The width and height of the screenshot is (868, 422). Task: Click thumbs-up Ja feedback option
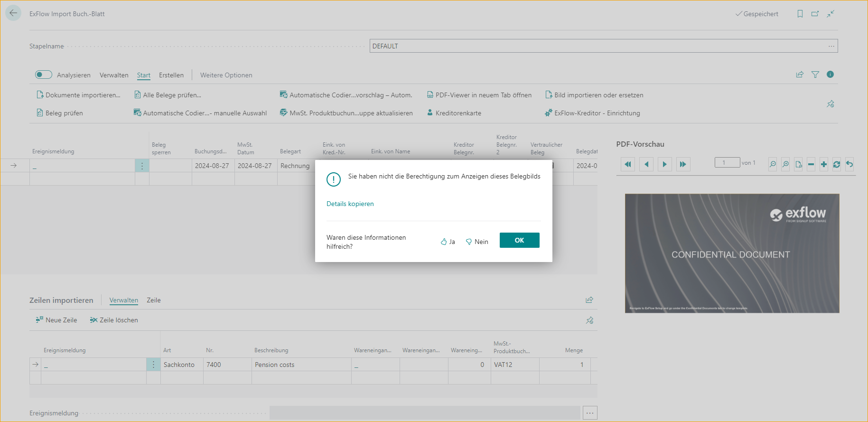pyautogui.click(x=448, y=242)
